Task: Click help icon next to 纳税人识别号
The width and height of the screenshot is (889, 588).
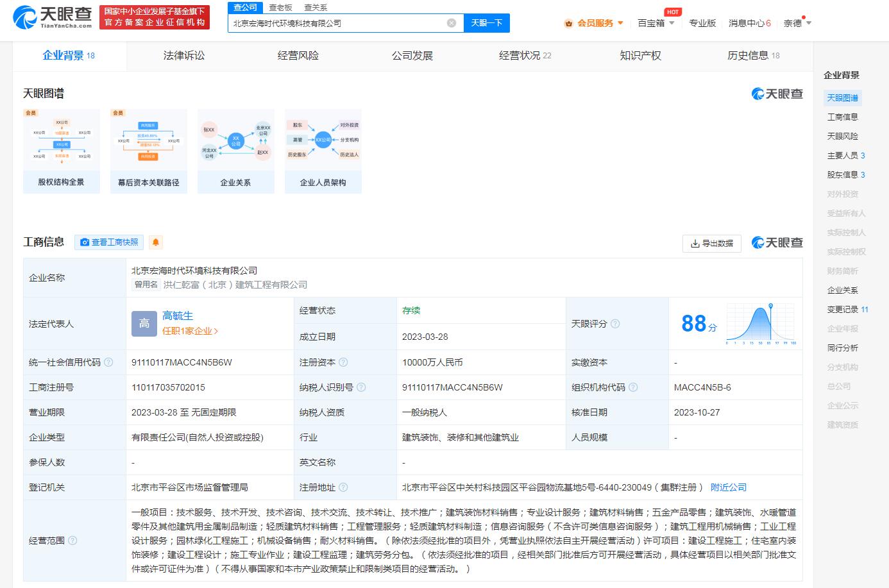Action: (361, 387)
